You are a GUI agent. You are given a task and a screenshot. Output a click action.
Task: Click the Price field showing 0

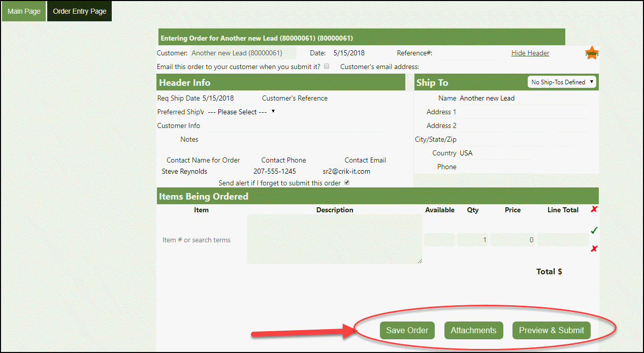(512, 240)
